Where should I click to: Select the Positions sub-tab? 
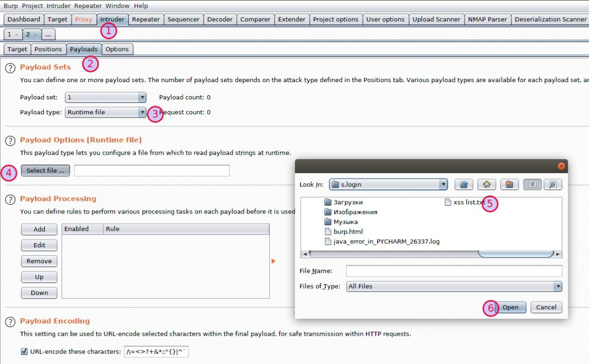tap(48, 49)
